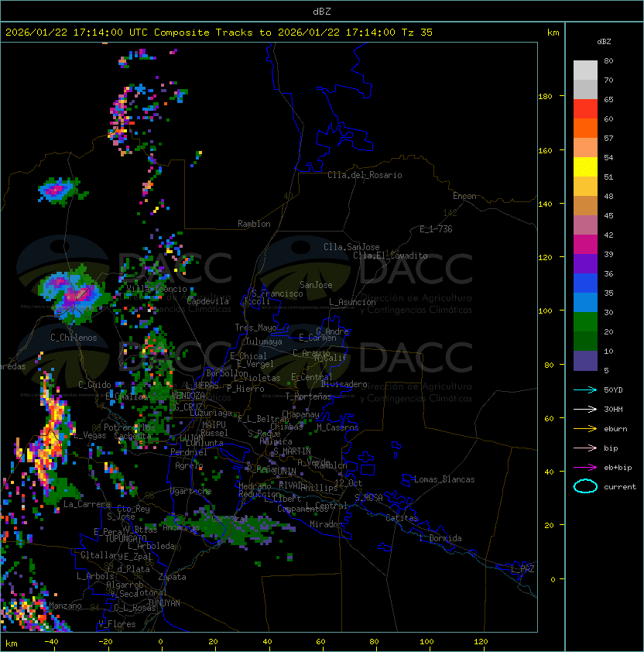Click the 'L_Dormida' map label
Viewport: 644px width, 652px height.
[x=440, y=538]
